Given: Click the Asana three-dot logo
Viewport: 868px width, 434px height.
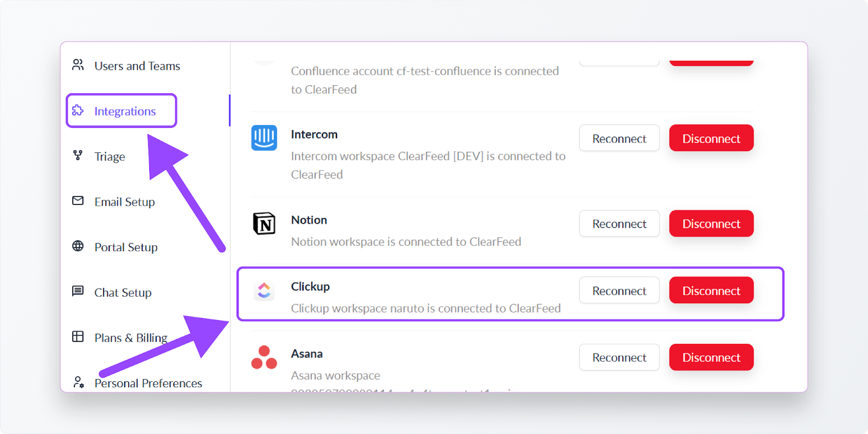Looking at the screenshot, I should (x=264, y=358).
